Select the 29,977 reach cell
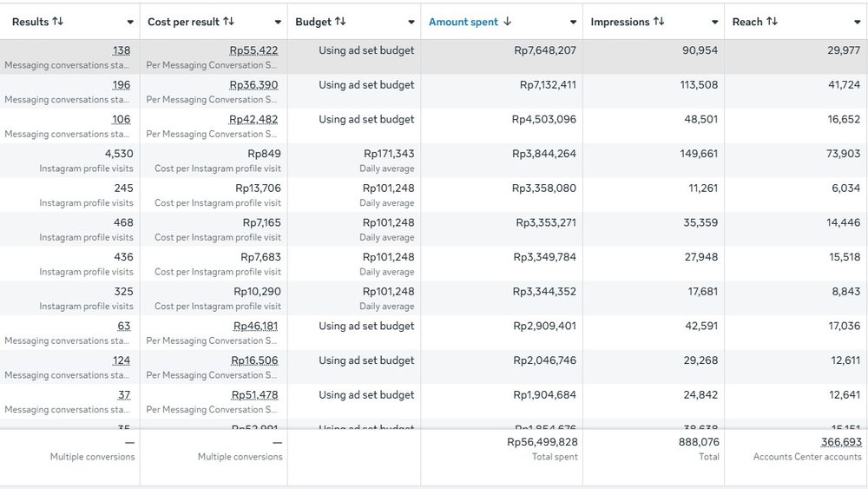This screenshot has height=489, width=868. (x=796, y=56)
